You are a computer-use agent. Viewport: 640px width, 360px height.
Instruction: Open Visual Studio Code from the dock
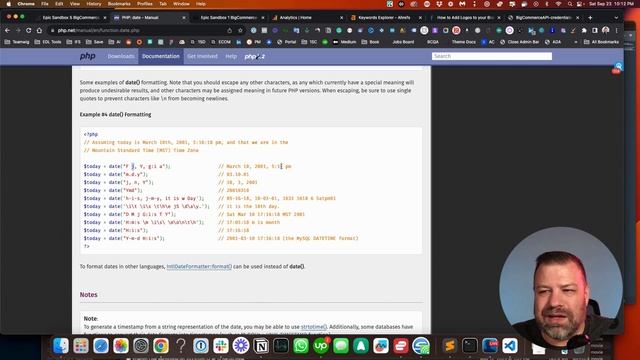509,346
